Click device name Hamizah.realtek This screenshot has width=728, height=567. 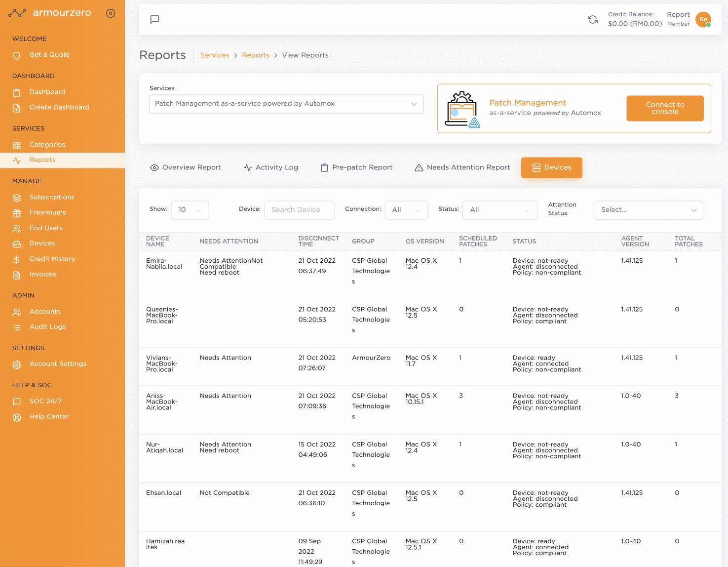click(x=165, y=544)
